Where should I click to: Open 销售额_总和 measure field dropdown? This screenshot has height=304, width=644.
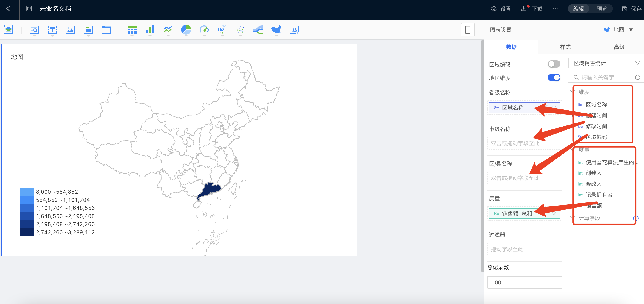554,213
